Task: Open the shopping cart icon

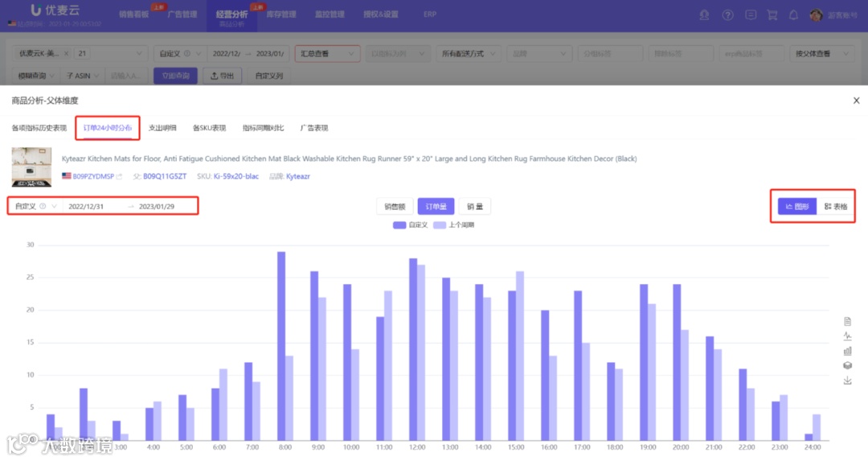Action: (772, 15)
